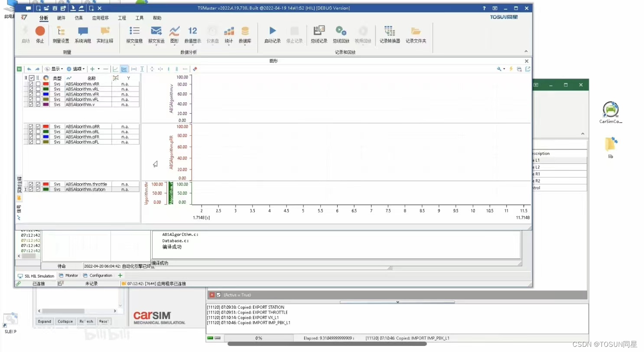Click the minus remove-signal icon
This screenshot has height=352, width=644.
click(x=105, y=69)
